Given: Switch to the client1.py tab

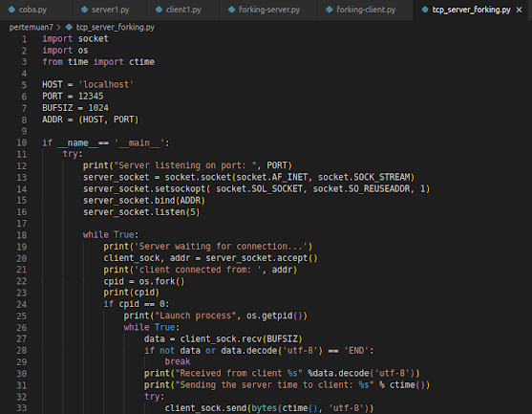Looking at the screenshot, I should (183, 10).
